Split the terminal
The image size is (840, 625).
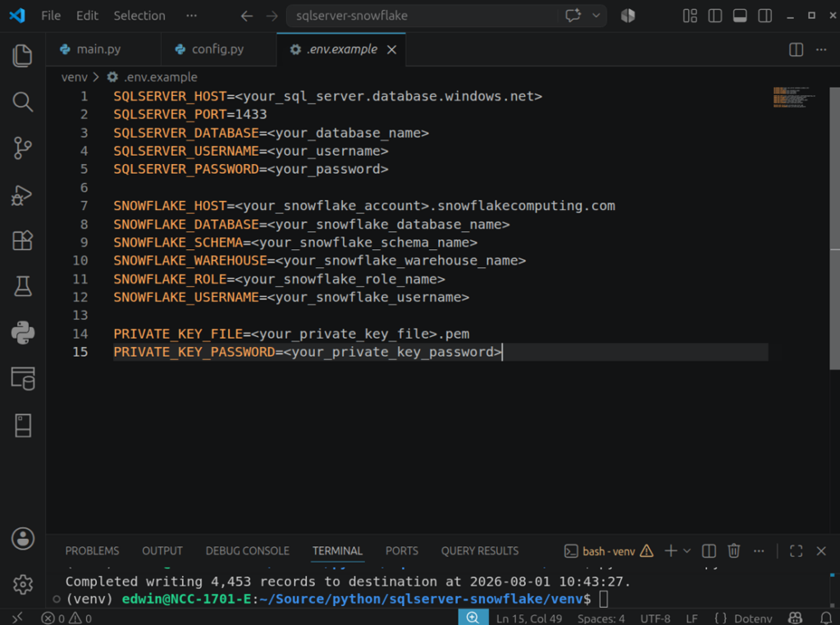pyautogui.click(x=709, y=550)
